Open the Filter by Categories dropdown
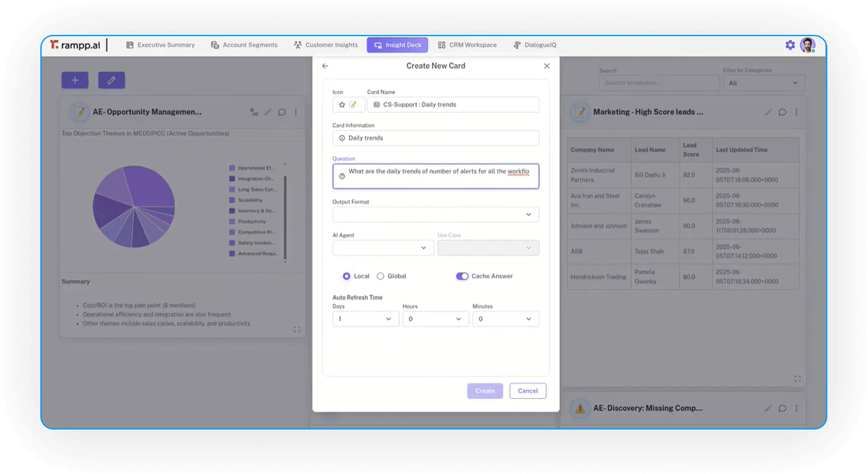The height and width of the screenshot is (474, 868). [764, 83]
